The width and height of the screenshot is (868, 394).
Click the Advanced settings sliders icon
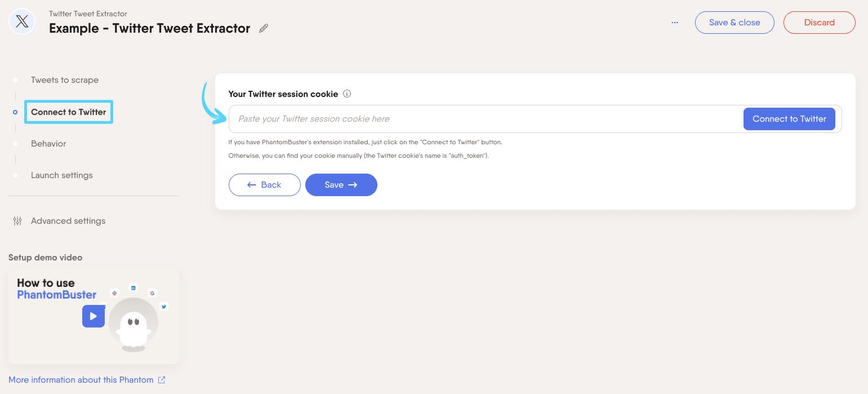17,221
